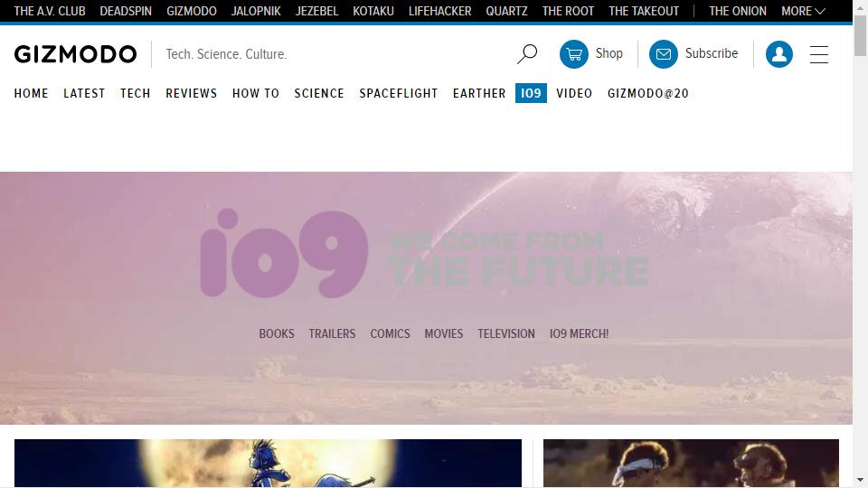Open the SCIENCE section

319,93
